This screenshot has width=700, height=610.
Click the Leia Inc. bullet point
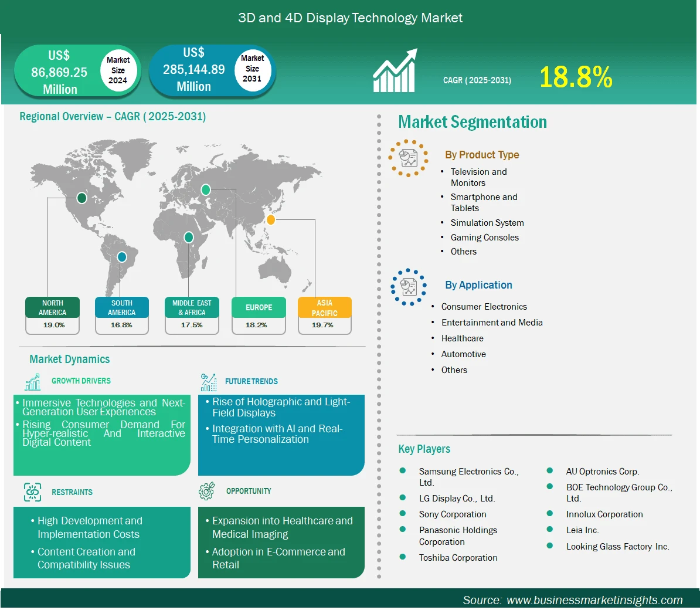(550, 530)
